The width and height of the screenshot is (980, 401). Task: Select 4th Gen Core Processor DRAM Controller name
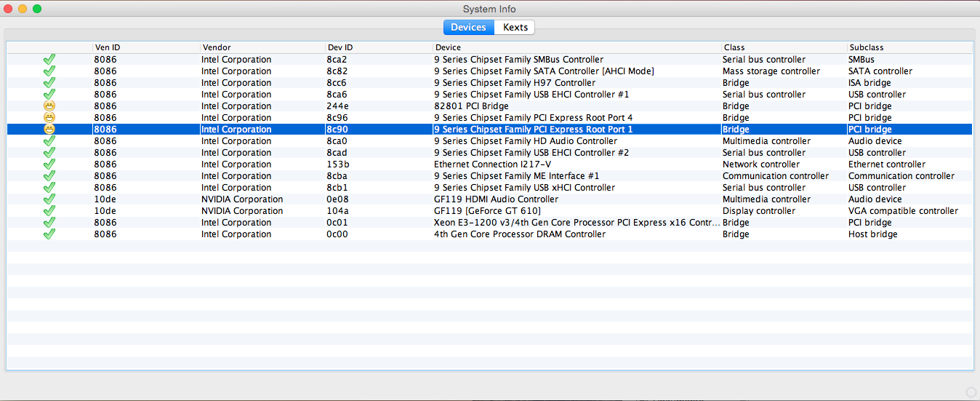[520, 234]
